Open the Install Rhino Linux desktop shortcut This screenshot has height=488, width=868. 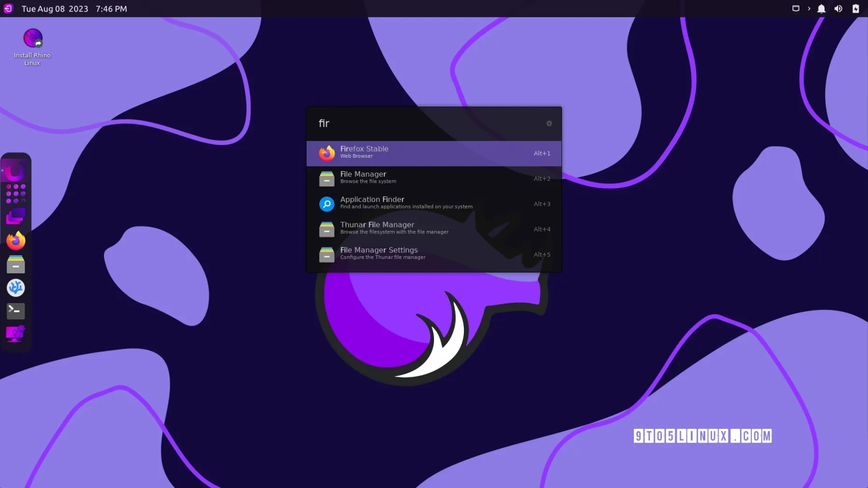coord(32,47)
